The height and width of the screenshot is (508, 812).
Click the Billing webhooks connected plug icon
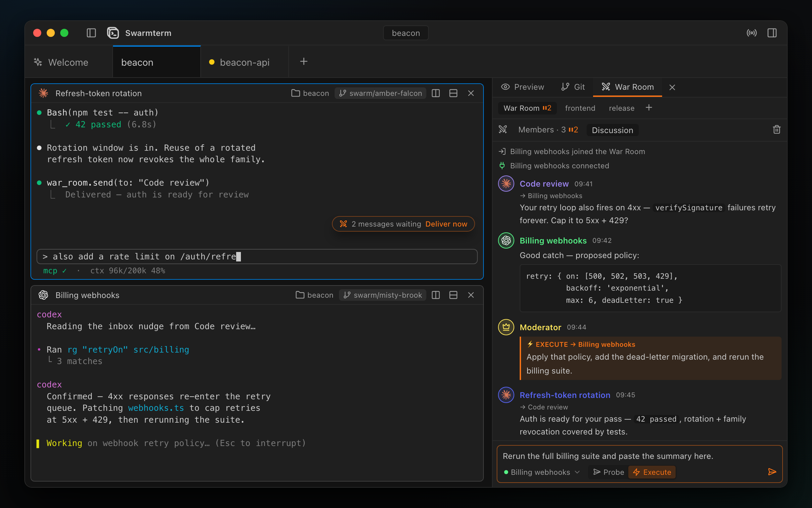coord(502,166)
